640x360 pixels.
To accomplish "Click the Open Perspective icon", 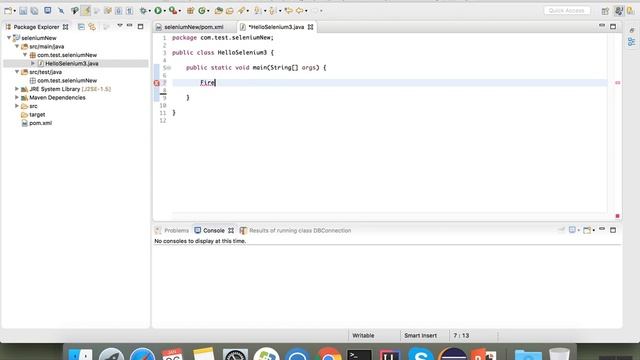I will [605, 11].
